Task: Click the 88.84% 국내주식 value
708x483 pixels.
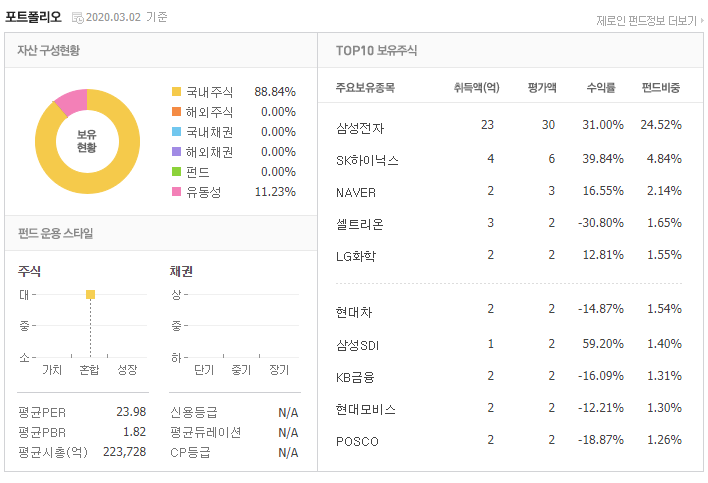Action: (x=275, y=92)
